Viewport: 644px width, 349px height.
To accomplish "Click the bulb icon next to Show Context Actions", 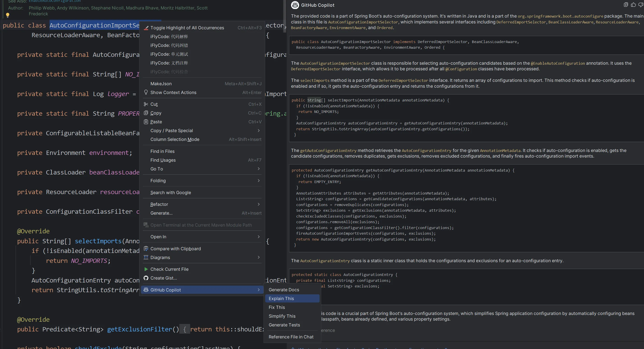I will (146, 92).
